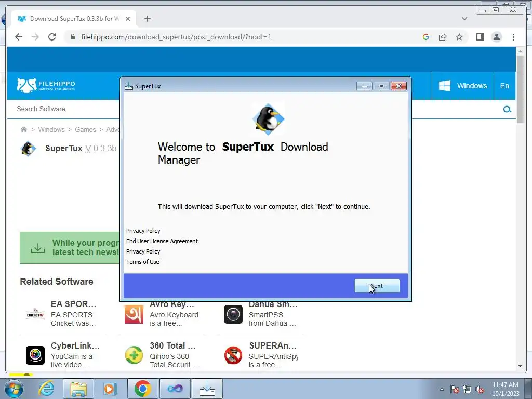This screenshot has width=532, height=399.
Task: Click the SmartPSS camera icon
Action: [x=233, y=314]
